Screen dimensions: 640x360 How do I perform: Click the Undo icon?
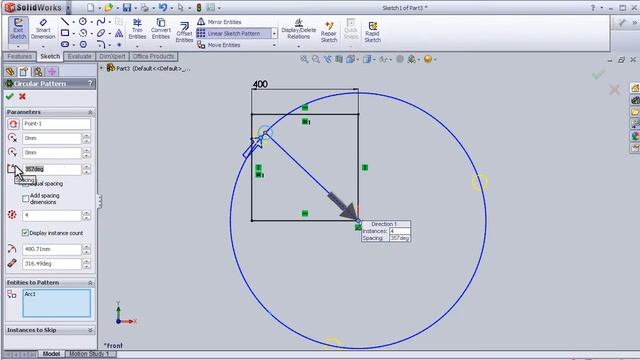(163, 7)
